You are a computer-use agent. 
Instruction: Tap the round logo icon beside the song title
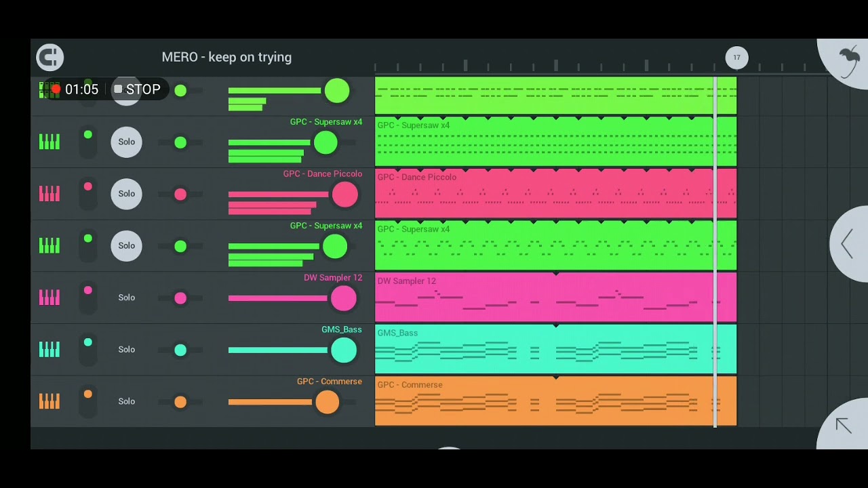(50, 58)
